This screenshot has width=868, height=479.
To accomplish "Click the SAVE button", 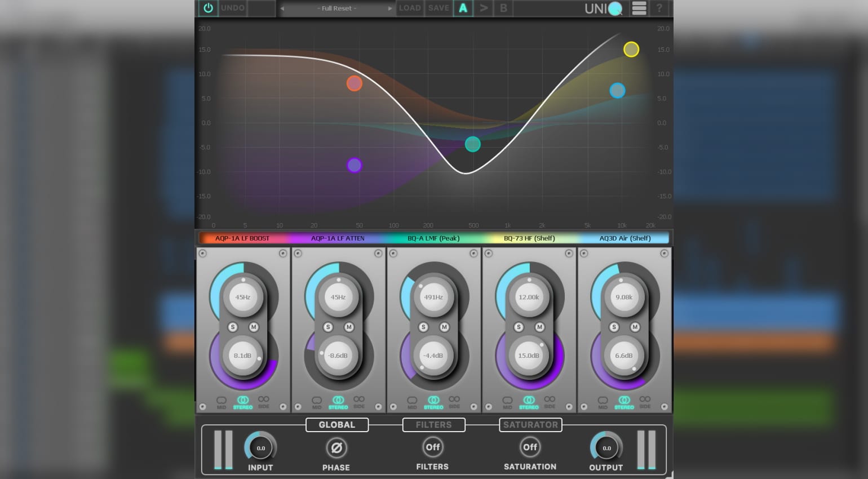I will click(439, 8).
